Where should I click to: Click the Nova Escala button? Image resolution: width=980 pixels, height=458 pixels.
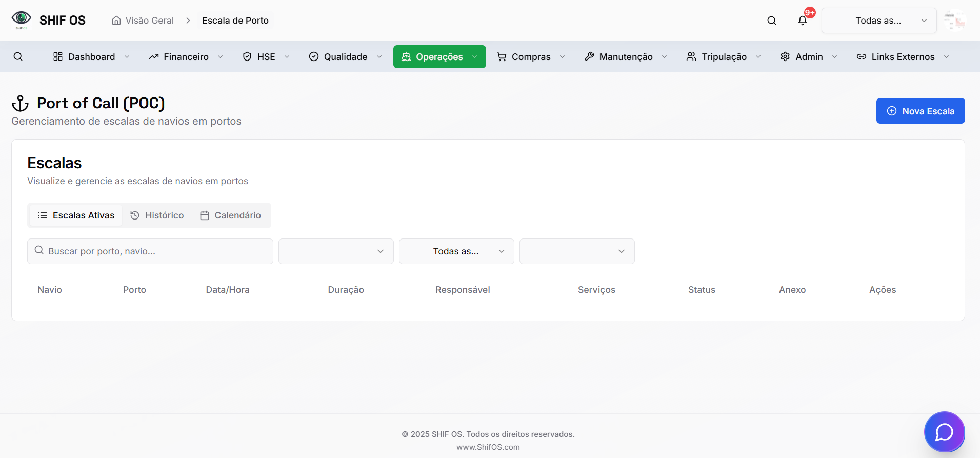click(921, 111)
